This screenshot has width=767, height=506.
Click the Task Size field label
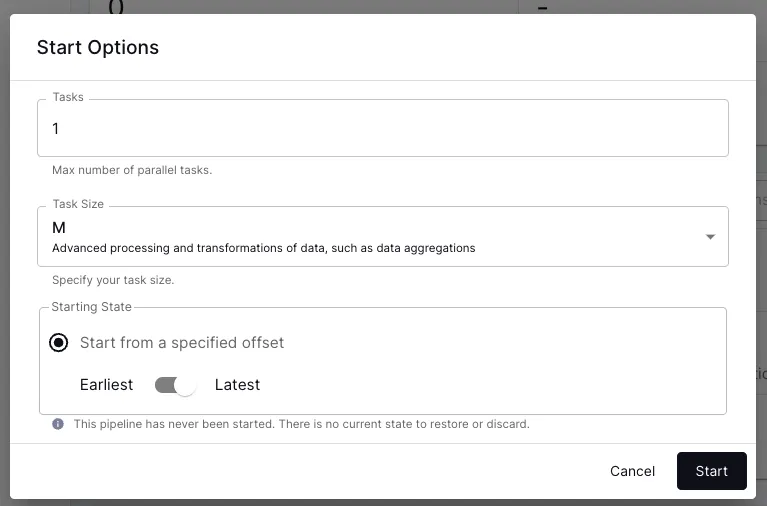tap(78, 204)
